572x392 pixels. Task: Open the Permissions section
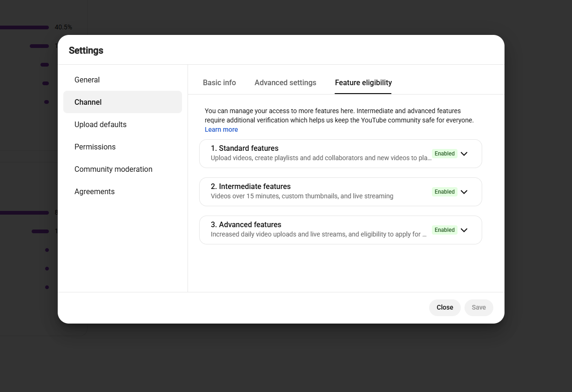click(122, 147)
